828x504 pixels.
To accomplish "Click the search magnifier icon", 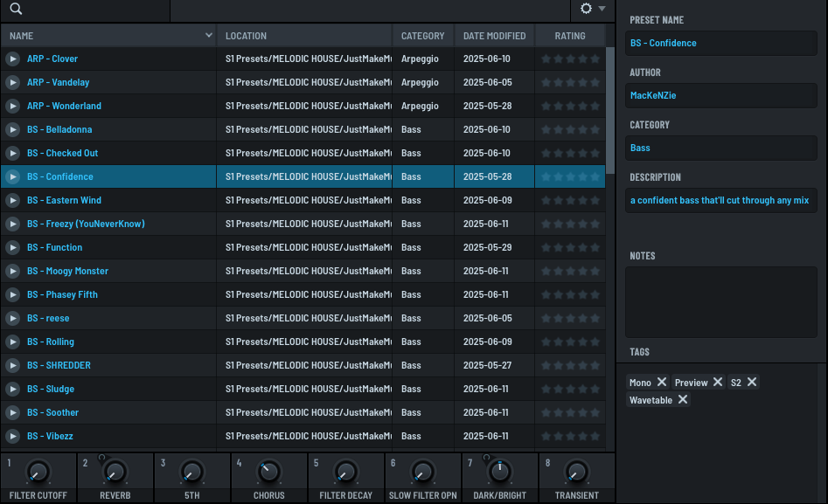I will click(16, 10).
